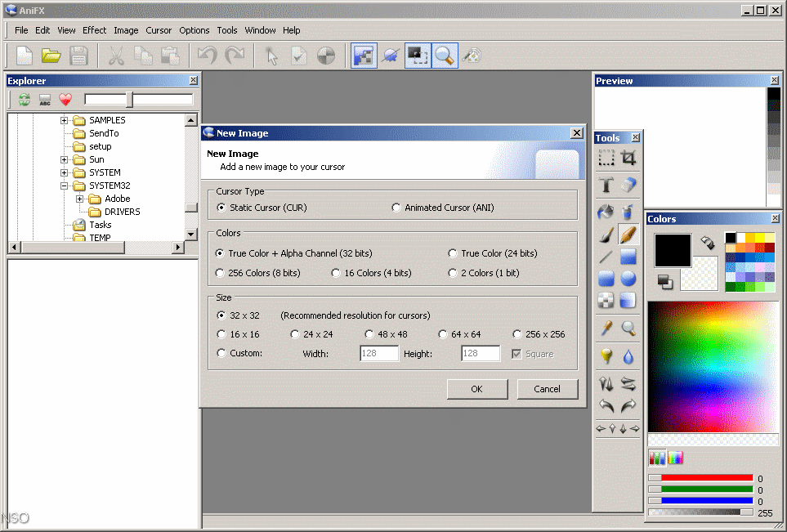Select Animated Cursor (ANI) option

[x=396, y=208]
